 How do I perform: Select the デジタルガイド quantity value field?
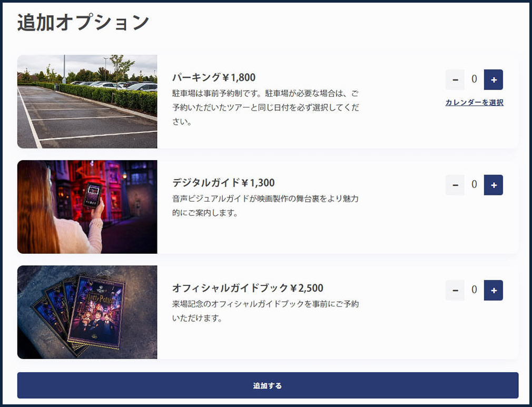(x=474, y=185)
